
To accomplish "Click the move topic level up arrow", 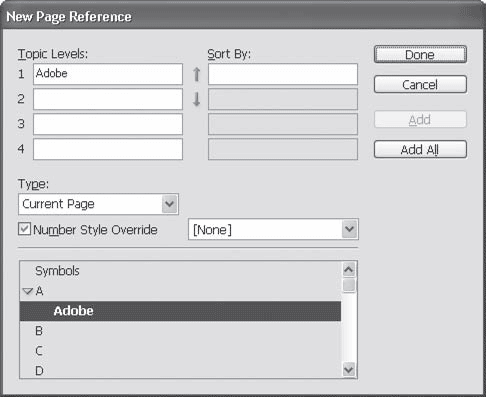I will click(x=196, y=74).
